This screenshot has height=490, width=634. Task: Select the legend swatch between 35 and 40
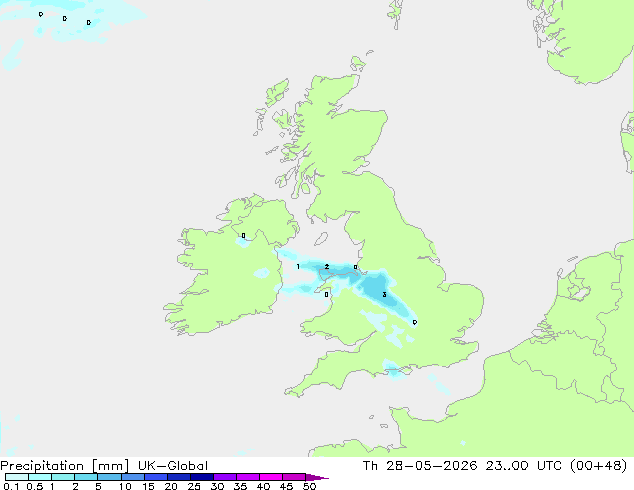point(247,477)
